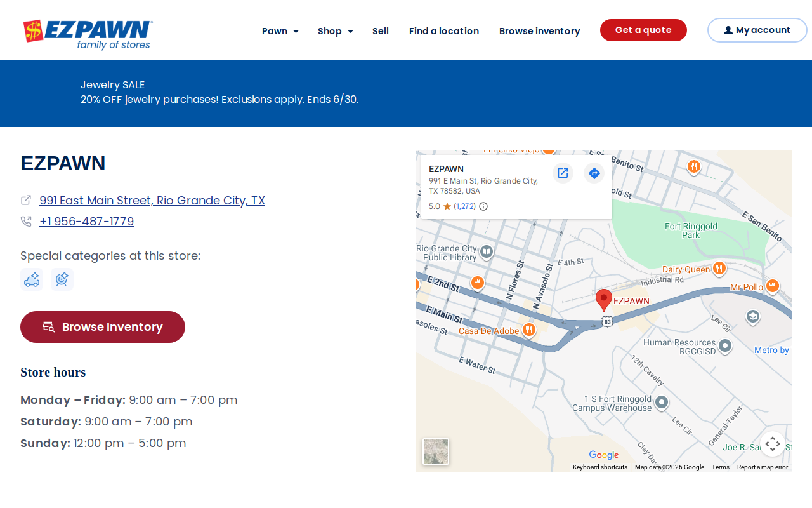
Task: Open the map's directions arrow icon
Action: [x=594, y=173]
